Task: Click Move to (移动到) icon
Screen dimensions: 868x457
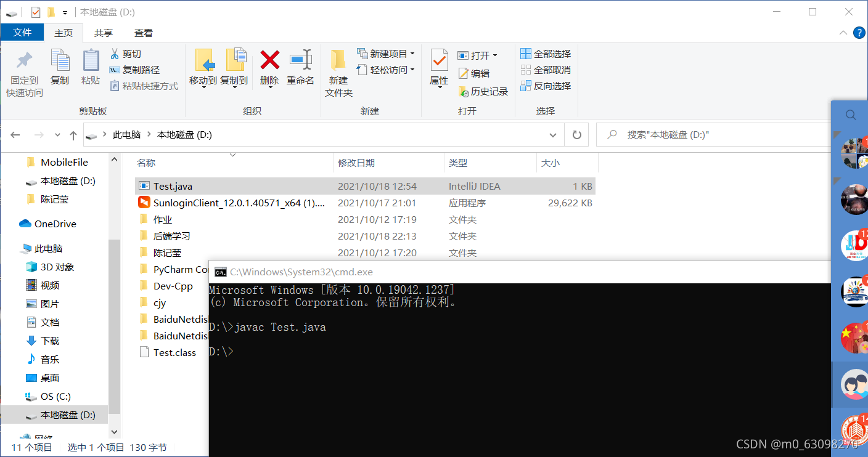Action: (203, 60)
